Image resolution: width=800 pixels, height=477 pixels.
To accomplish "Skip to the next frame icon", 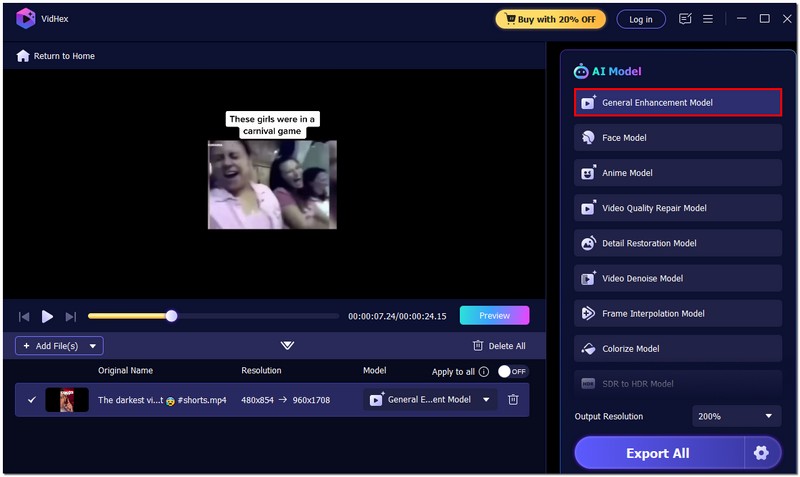I will click(70, 316).
